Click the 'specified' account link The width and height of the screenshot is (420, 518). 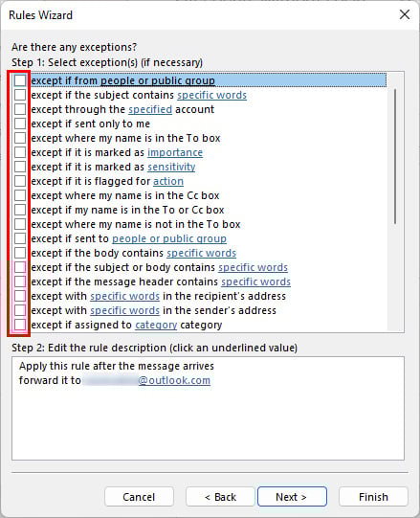point(150,109)
